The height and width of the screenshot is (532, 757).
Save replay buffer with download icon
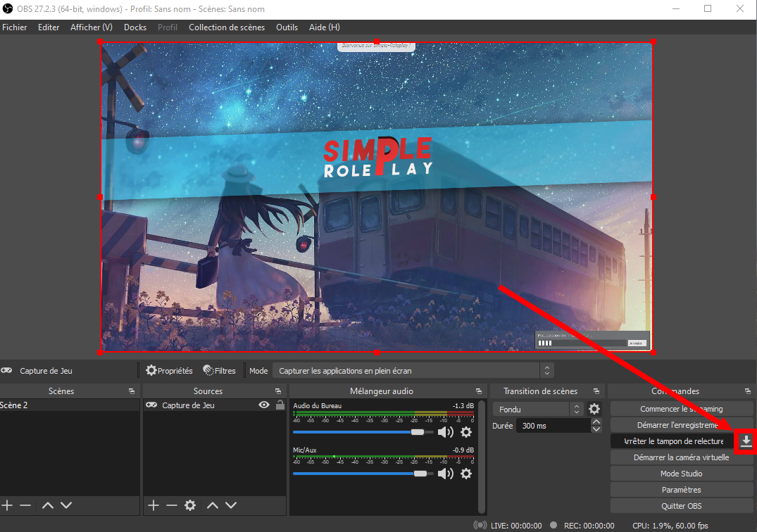pos(746,441)
